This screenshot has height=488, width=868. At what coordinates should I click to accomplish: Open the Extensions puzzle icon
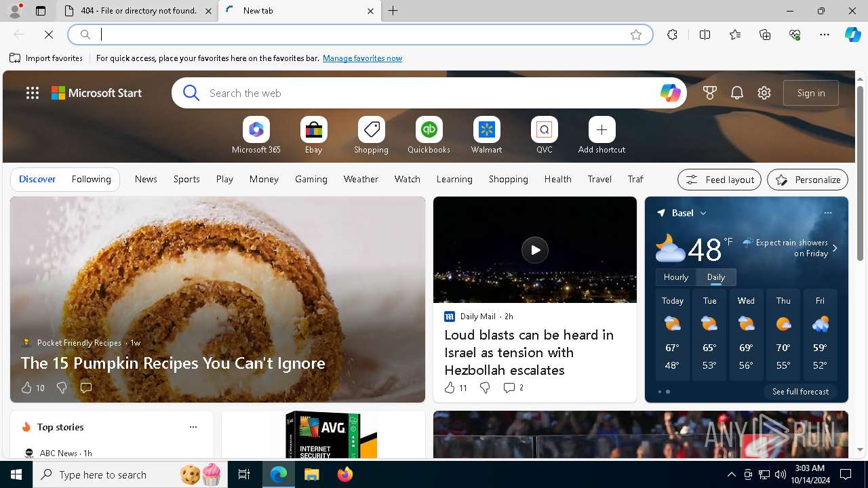[x=672, y=35]
